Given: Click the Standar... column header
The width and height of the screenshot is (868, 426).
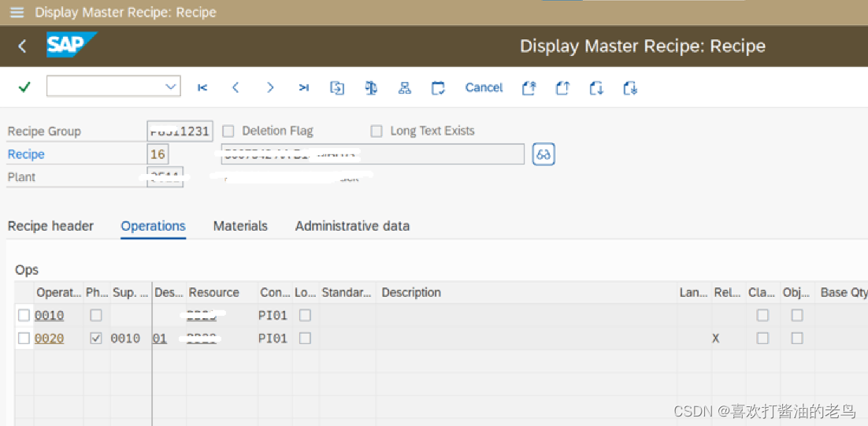Looking at the screenshot, I should (x=347, y=293).
